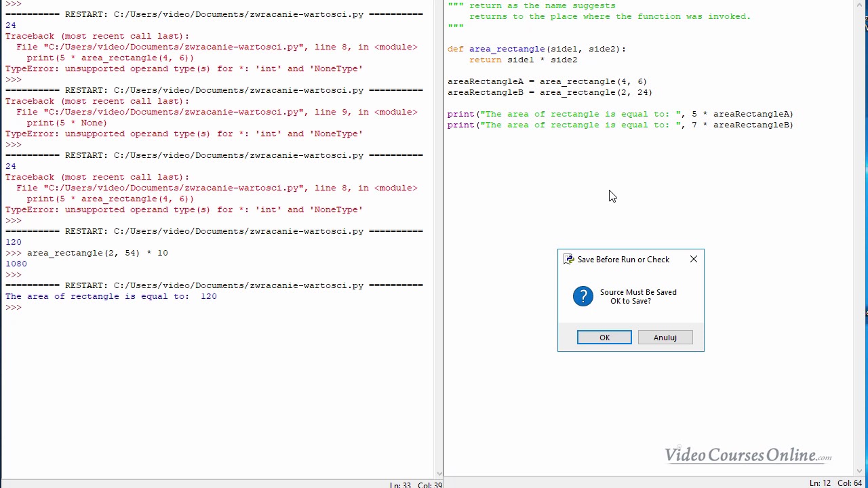868x488 pixels.
Task: Click the print line with 7 * areaRectangleB
Action: (620, 125)
